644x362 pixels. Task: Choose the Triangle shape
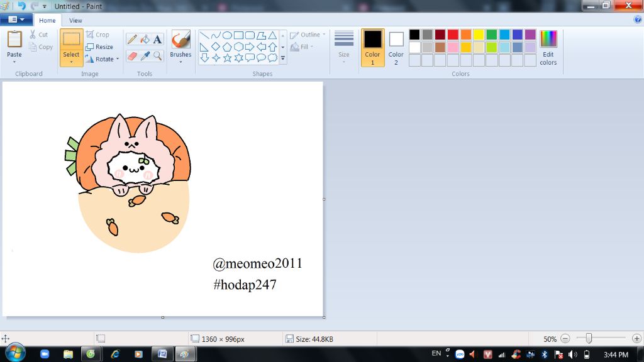(272, 35)
